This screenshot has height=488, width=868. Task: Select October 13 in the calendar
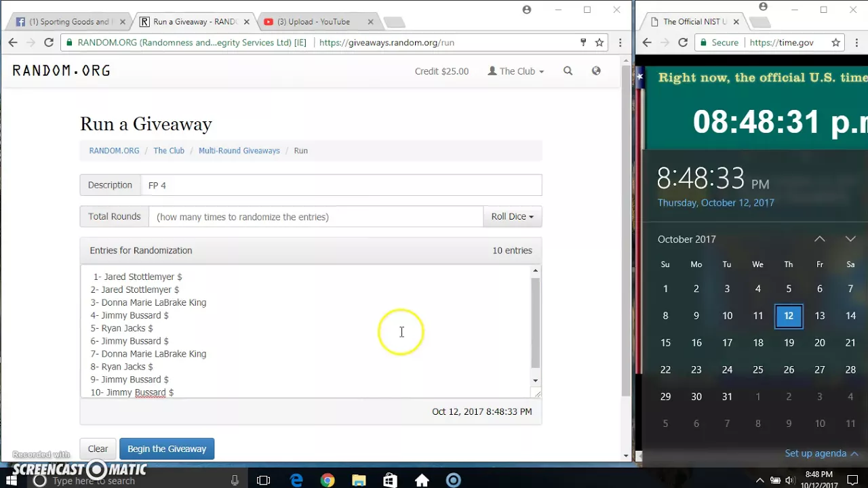[820, 316]
